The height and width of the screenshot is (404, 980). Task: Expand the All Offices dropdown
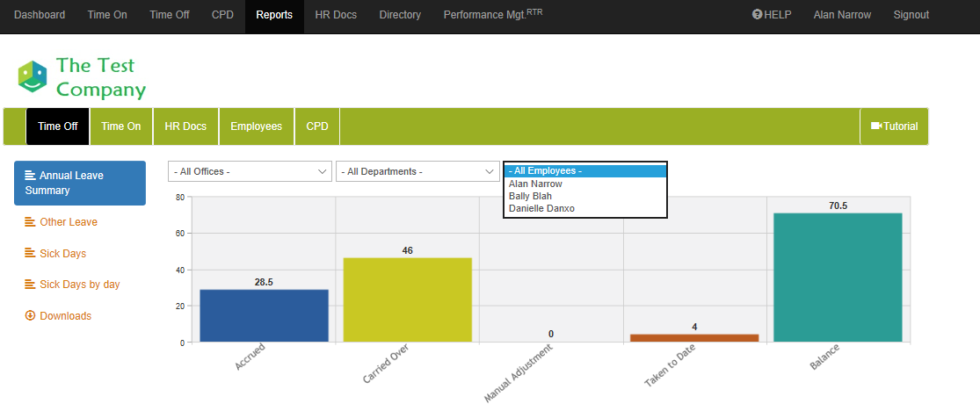pyautogui.click(x=250, y=171)
